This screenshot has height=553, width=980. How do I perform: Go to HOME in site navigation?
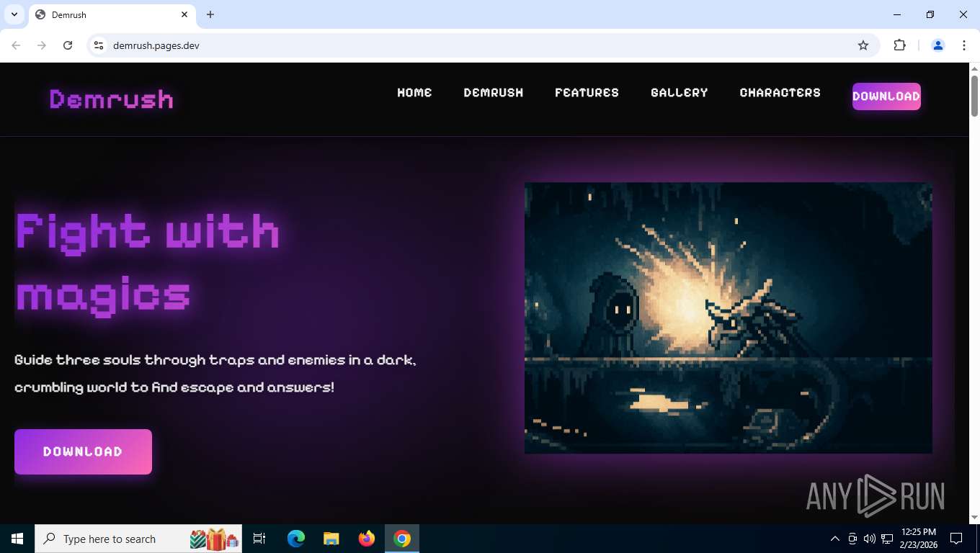[x=414, y=92]
